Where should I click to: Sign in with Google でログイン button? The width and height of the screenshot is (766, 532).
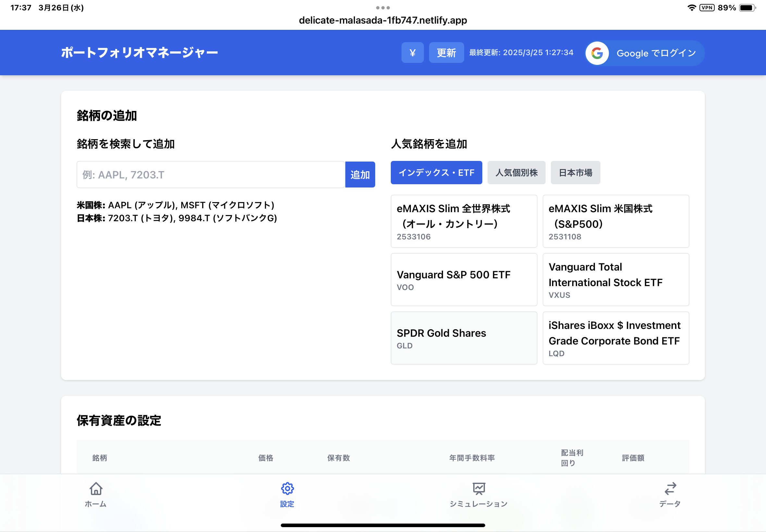pyautogui.click(x=645, y=53)
